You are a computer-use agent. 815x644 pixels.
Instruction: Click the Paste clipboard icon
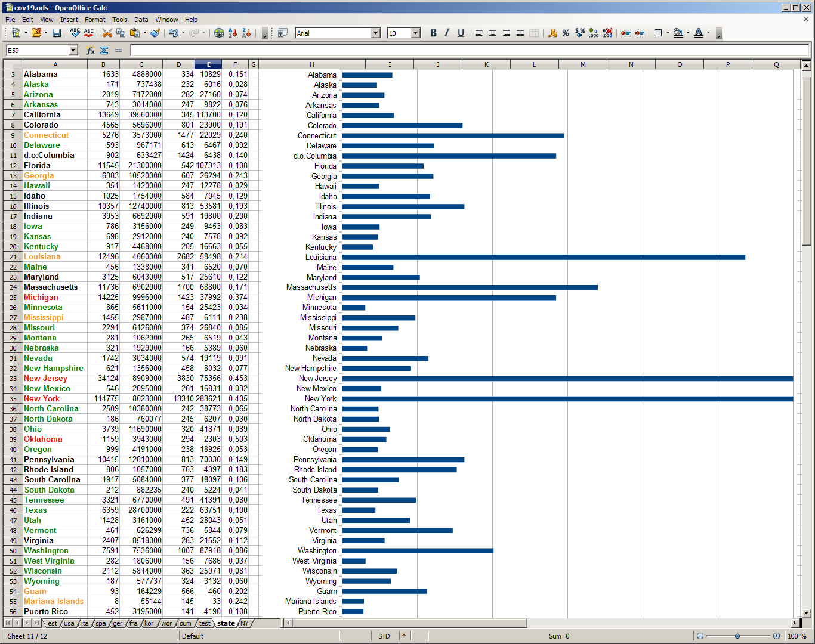pyautogui.click(x=135, y=33)
